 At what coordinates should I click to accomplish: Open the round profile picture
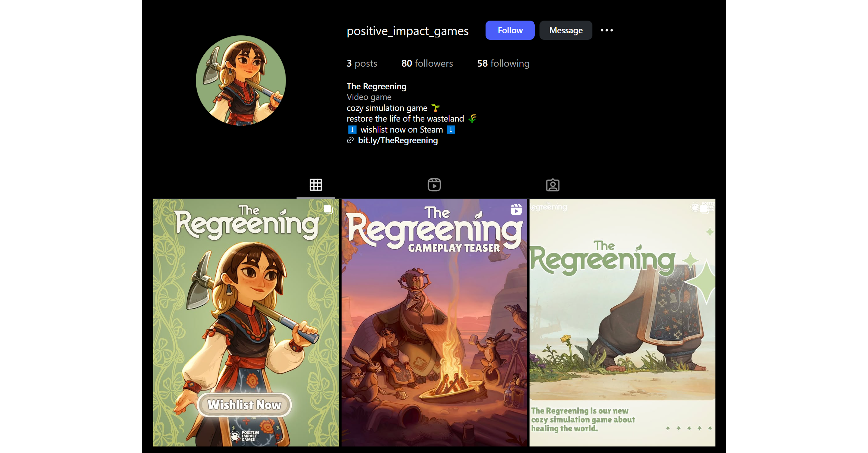tap(241, 80)
